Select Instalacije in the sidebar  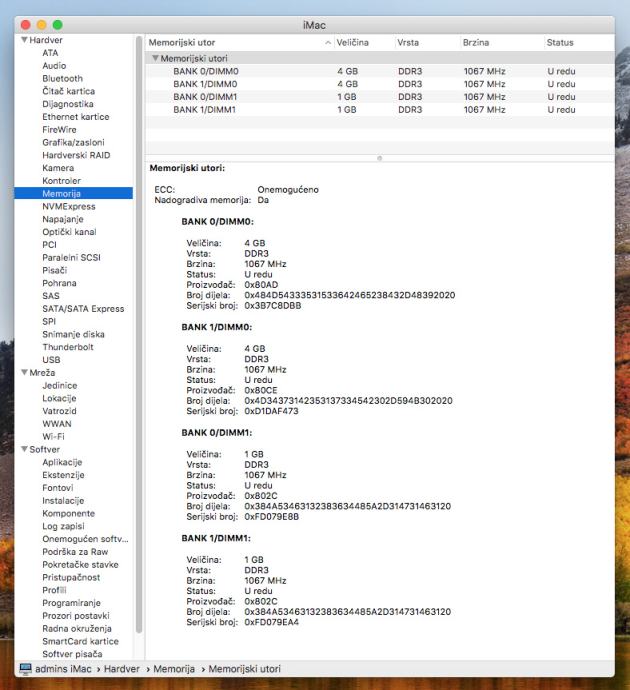63,500
